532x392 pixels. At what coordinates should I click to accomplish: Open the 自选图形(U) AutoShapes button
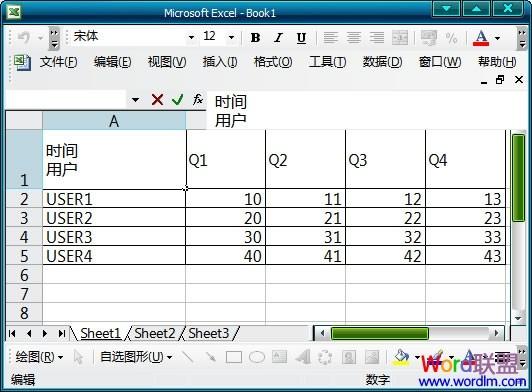136,357
